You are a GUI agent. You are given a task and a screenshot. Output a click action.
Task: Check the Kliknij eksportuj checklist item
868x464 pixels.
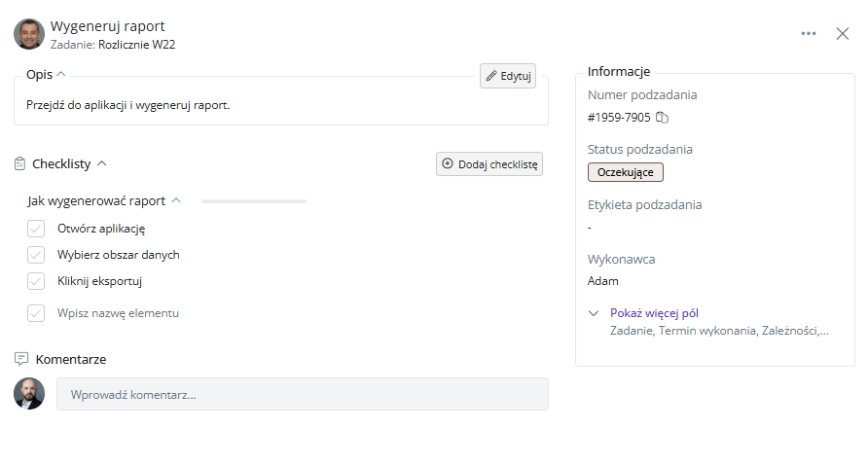pos(36,281)
